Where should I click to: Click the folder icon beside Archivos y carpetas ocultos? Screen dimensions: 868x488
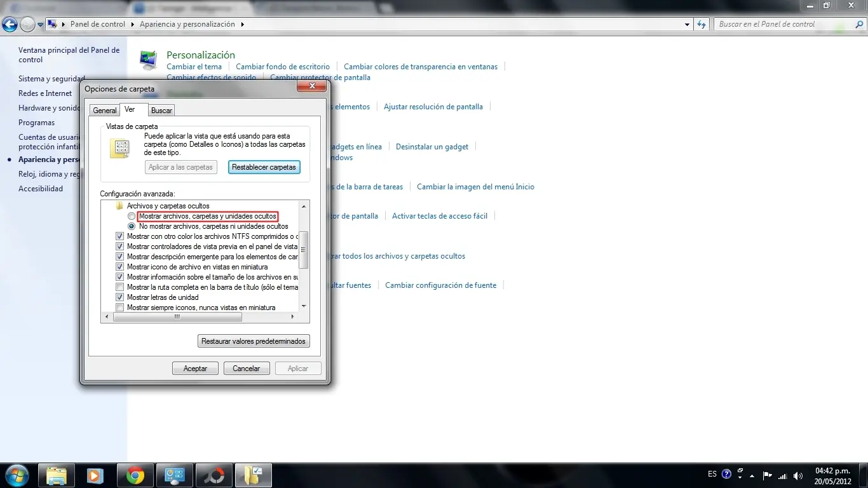pyautogui.click(x=119, y=206)
